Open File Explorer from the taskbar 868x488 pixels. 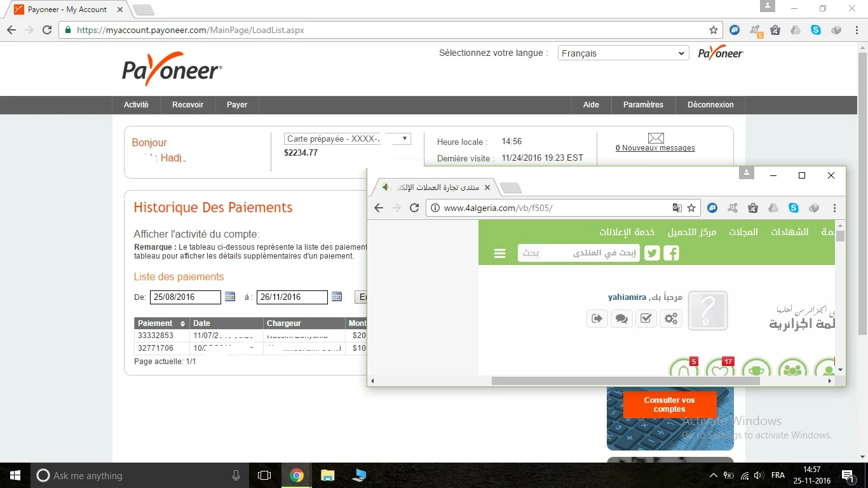pyautogui.click(x=327, y=475)
